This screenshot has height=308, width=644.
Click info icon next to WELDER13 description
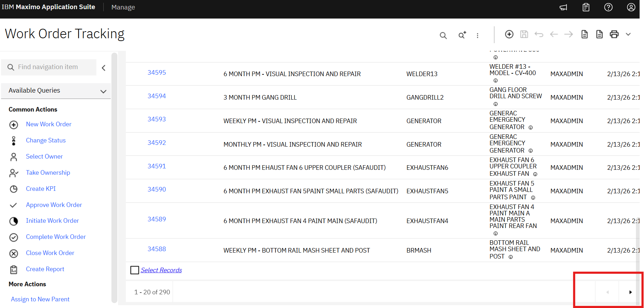click(x=495, y=81)
